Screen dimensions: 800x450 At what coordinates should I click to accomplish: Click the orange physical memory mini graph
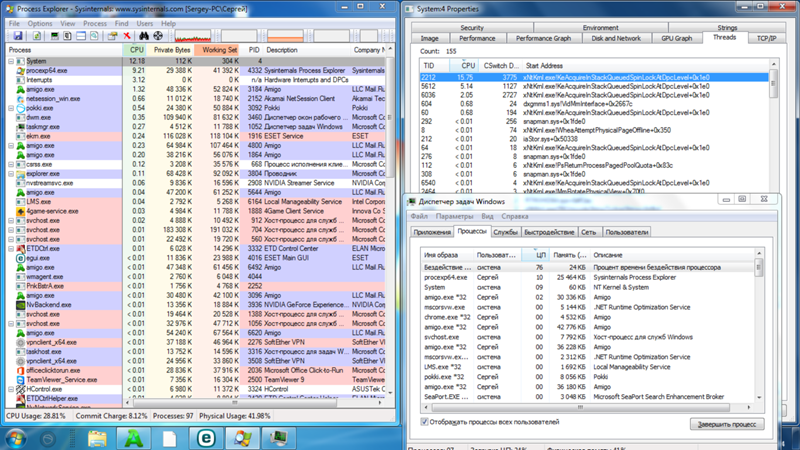[x=285, y=36]
